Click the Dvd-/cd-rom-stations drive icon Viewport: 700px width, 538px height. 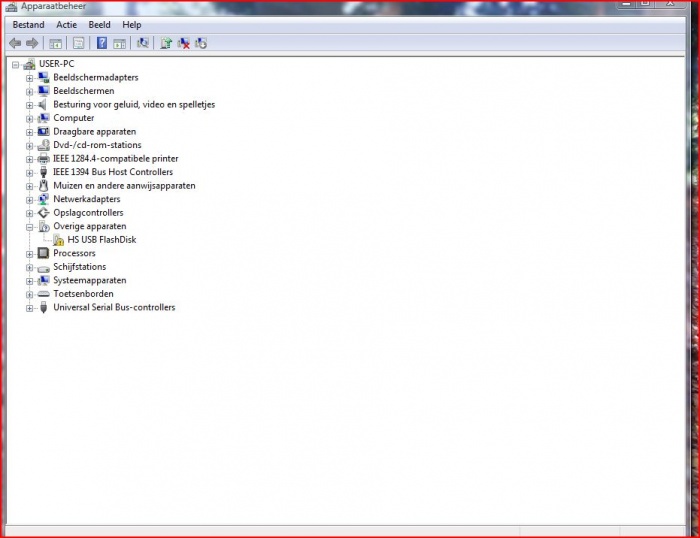point(43,145)
